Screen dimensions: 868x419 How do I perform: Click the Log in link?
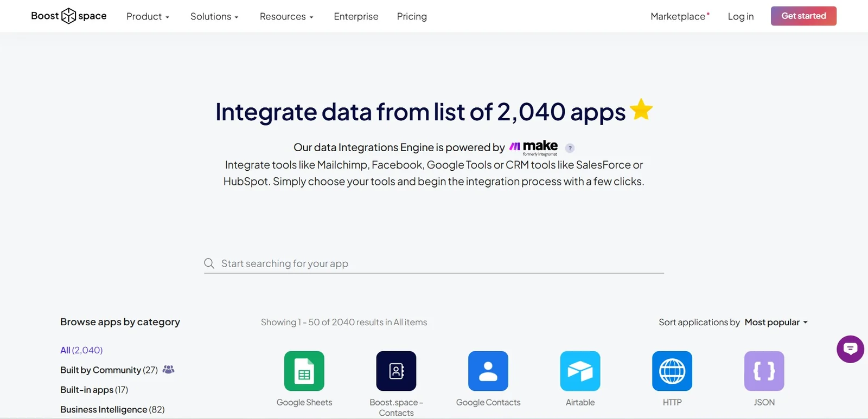point(741,16)
